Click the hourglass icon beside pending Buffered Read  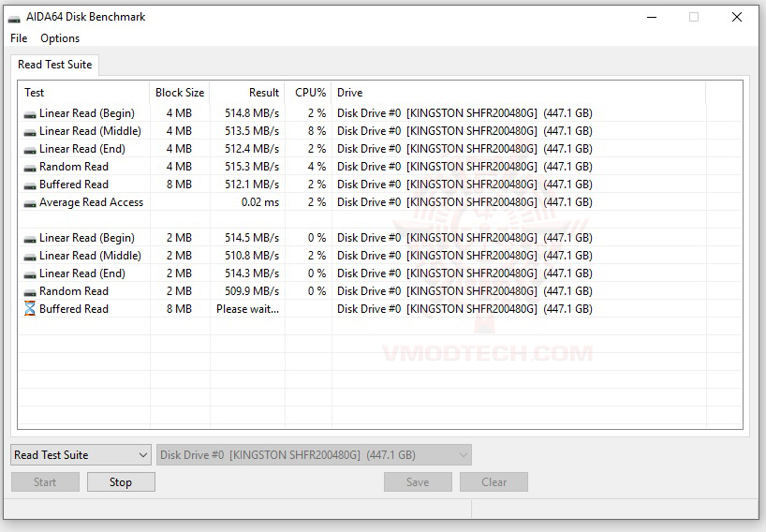point(30,308)
